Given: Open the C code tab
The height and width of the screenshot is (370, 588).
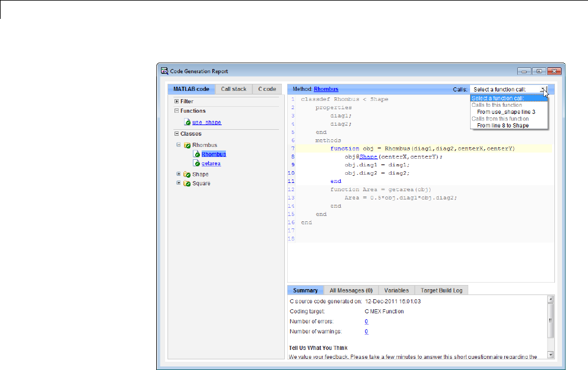Looking at the screenshot, I should [267, 89].
